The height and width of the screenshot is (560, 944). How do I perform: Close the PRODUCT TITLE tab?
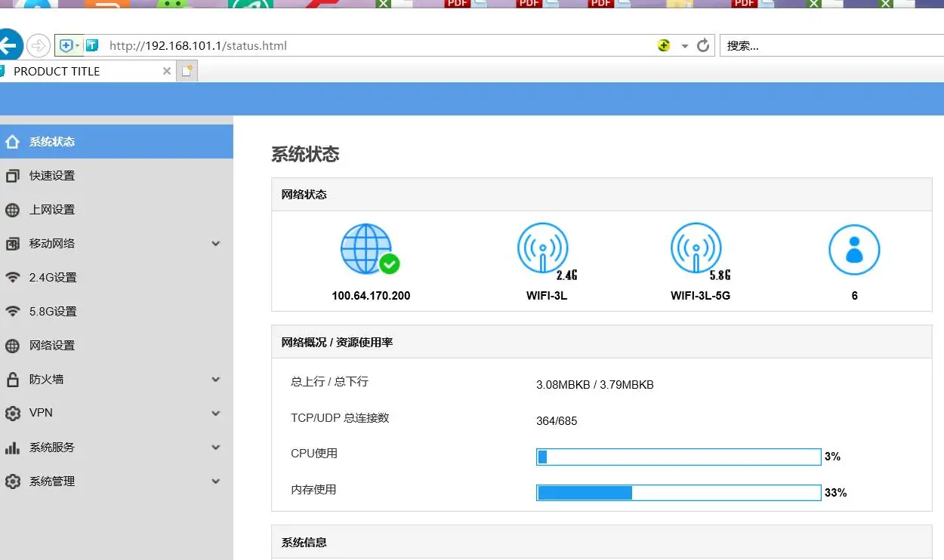click(167, 71)
